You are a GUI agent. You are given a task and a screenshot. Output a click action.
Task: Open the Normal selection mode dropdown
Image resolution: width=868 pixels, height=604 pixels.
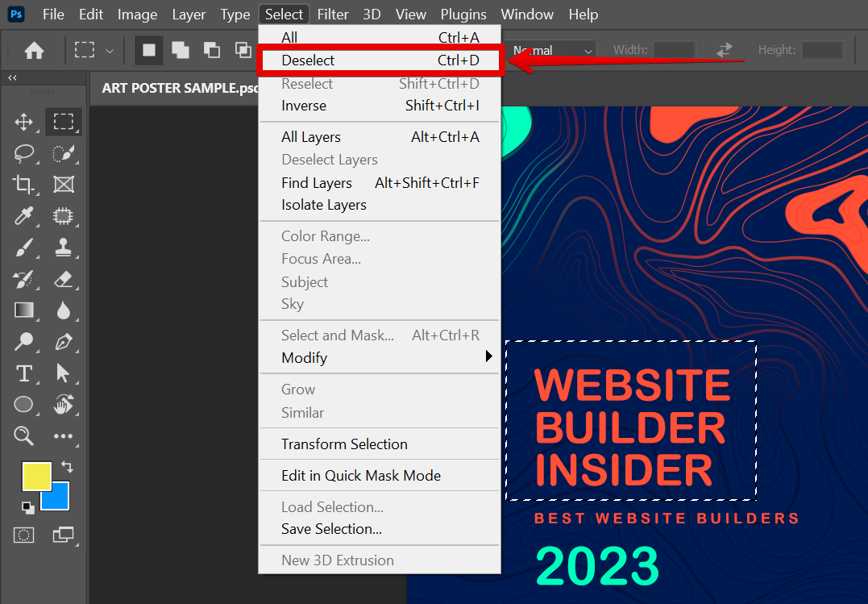pyautogui.click(x=552, y=49)
